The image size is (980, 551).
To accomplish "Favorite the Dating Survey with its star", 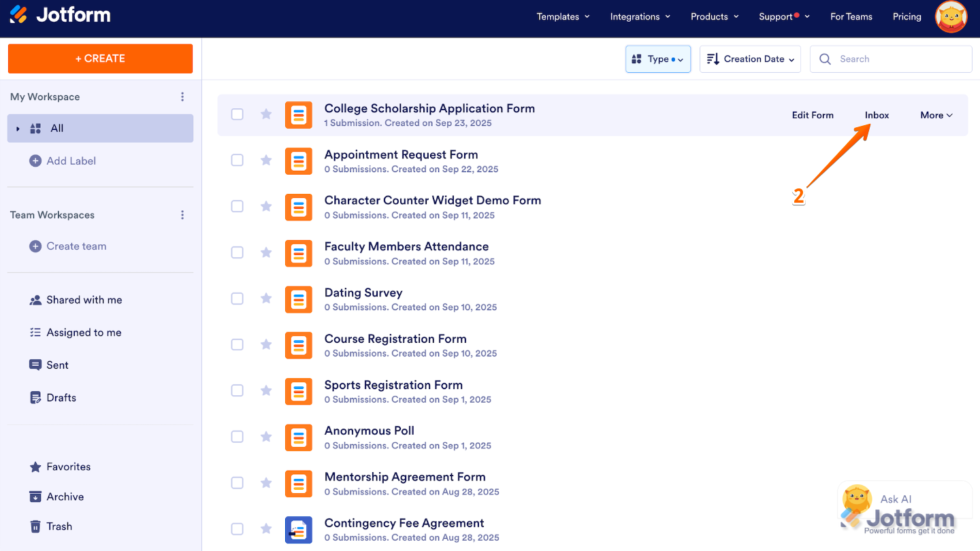I will click(265, 298).
